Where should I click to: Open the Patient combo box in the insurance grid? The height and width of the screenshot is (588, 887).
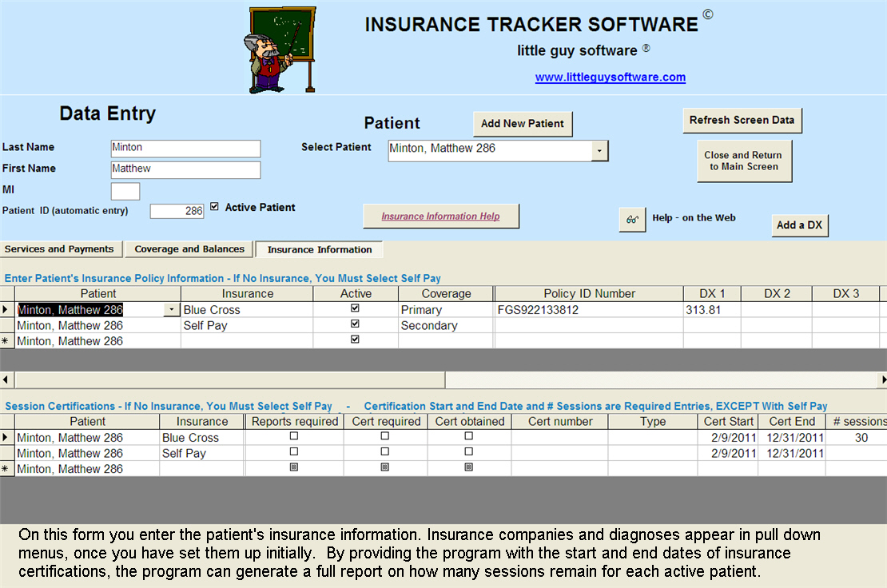click(169, 309)
